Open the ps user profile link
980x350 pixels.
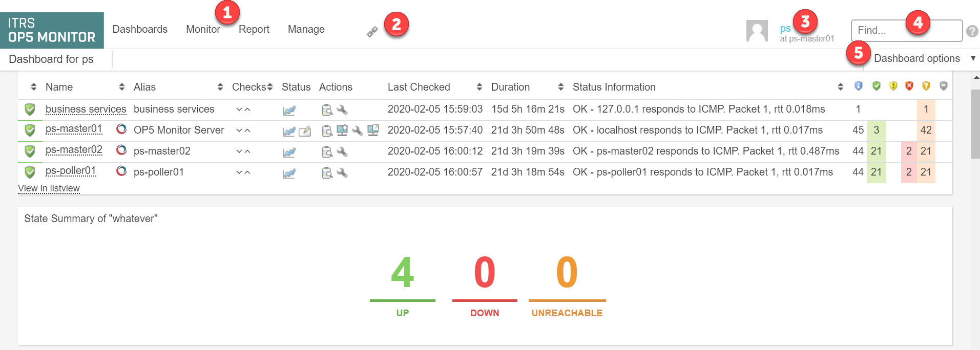point(785,29)
